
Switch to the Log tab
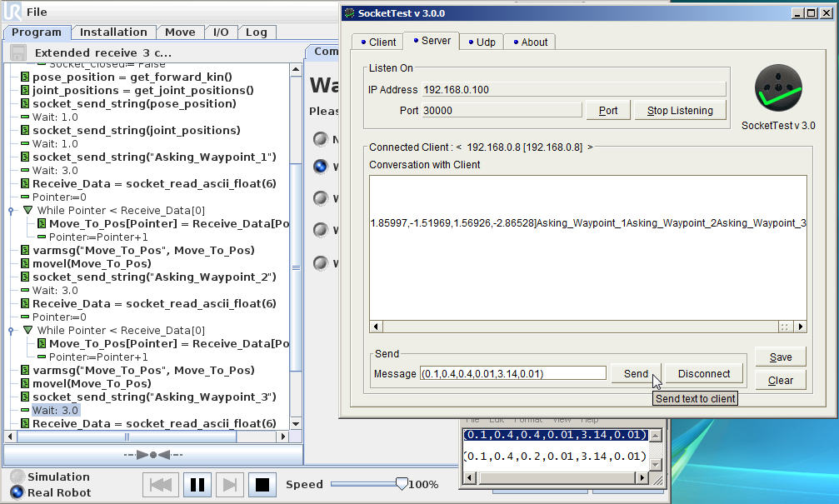[257, 32]
